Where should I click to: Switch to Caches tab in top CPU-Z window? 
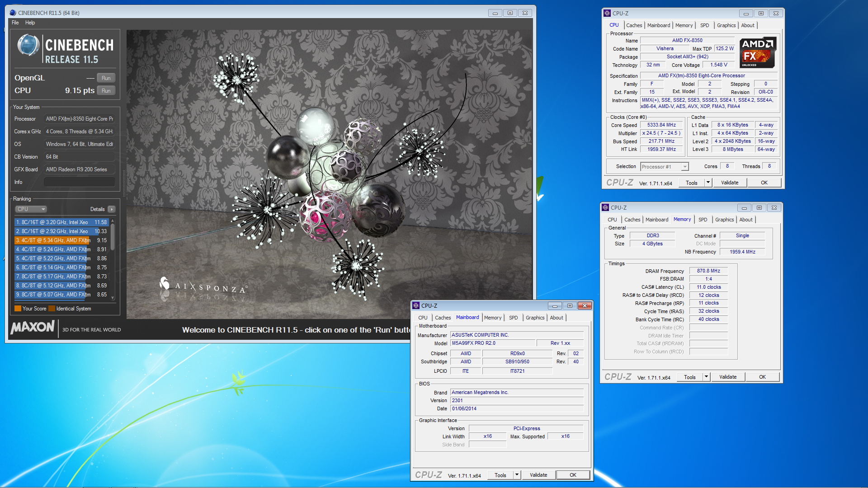point(634,25)
